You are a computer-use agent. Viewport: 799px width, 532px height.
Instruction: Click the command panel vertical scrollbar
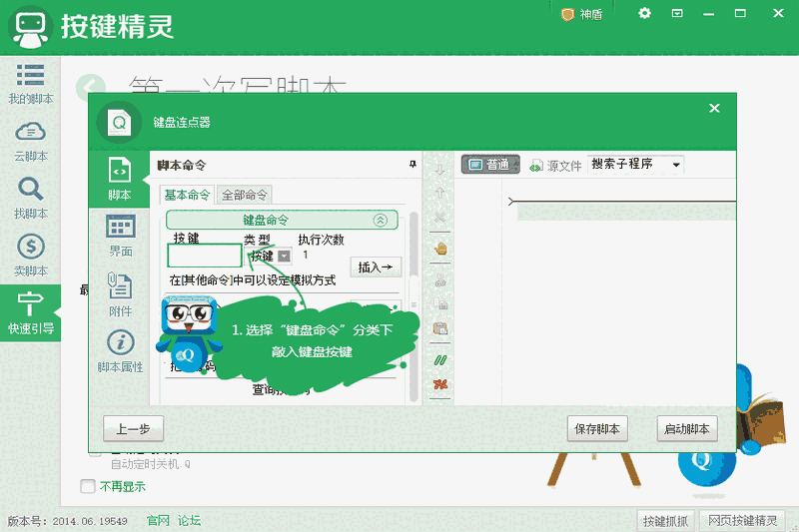coord(413,307)
